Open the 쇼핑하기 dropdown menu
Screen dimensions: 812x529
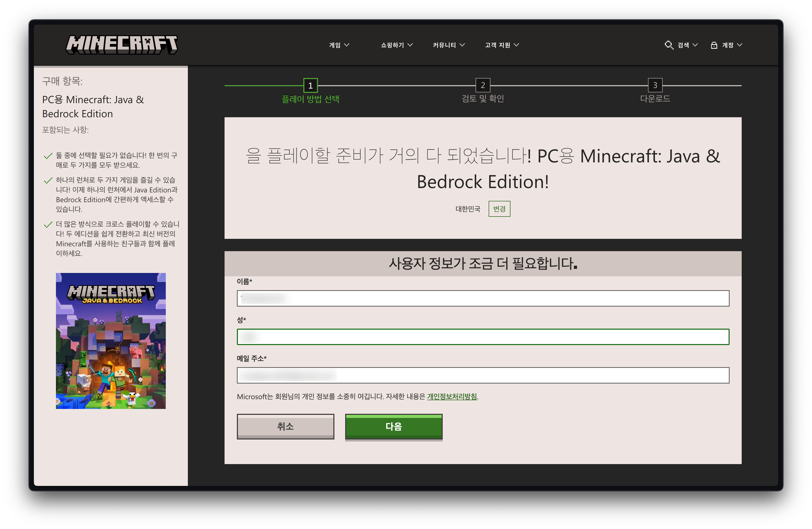click(397, 45)
